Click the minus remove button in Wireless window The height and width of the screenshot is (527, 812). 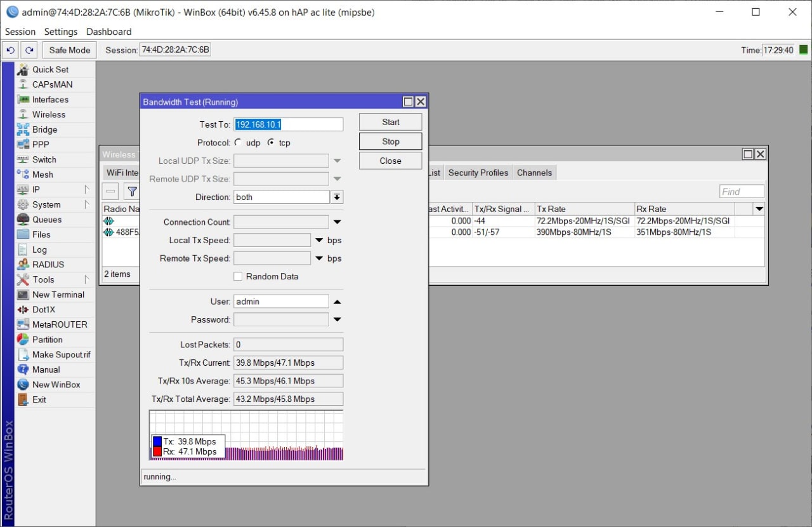tap(111, 191)
